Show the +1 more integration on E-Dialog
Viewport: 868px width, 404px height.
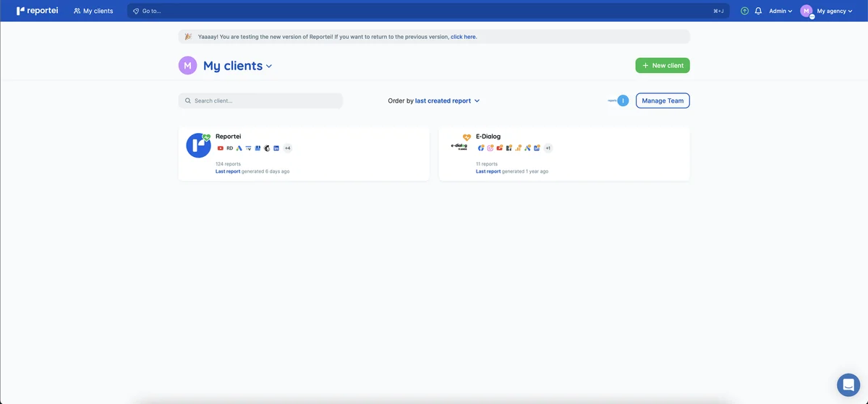tap(548, 148)
